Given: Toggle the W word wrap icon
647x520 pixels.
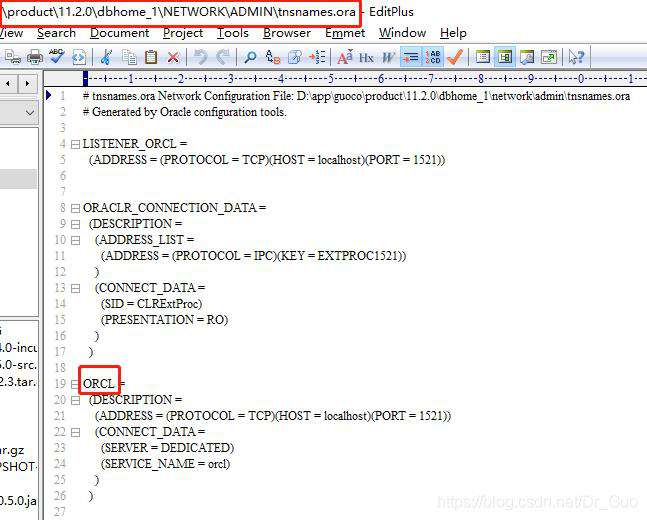Looking at the screenshot, I should [388, 57].
